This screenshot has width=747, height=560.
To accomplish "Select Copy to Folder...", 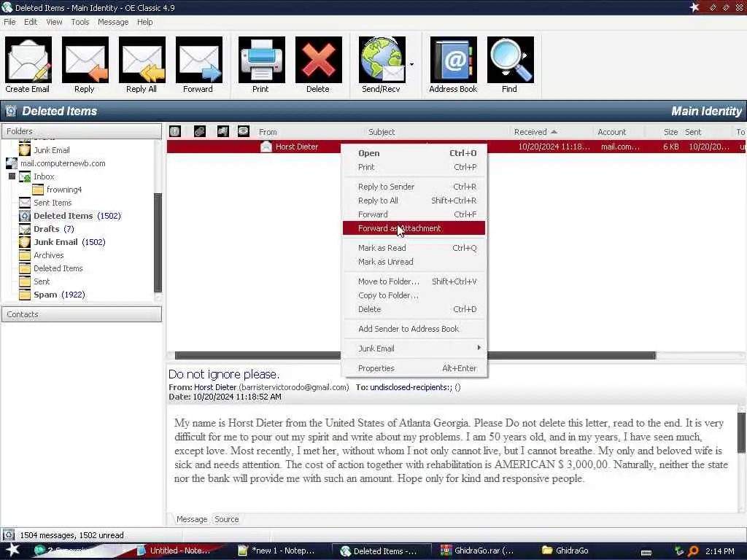I will click(414, 295).
